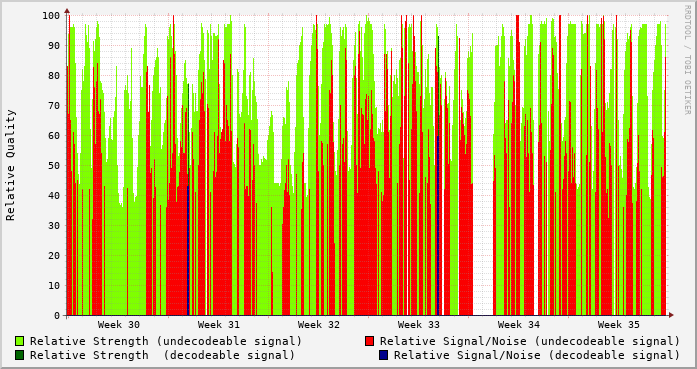The image size is (697, 369).
Task: Select the Week 34 axis label
Action: (x=518, y=325)
